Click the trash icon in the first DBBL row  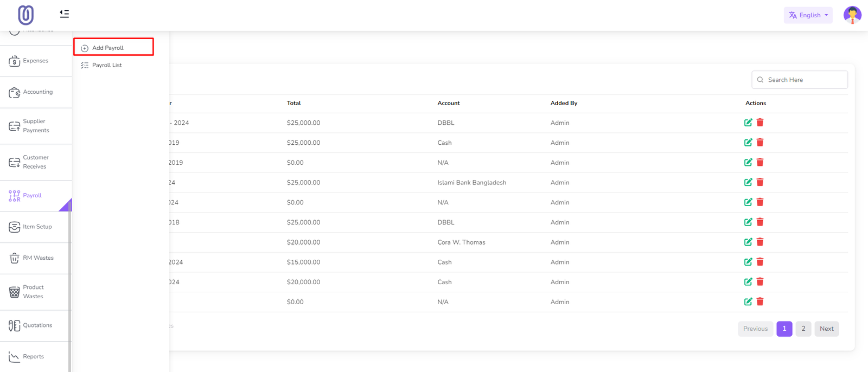tap(760, 123)
